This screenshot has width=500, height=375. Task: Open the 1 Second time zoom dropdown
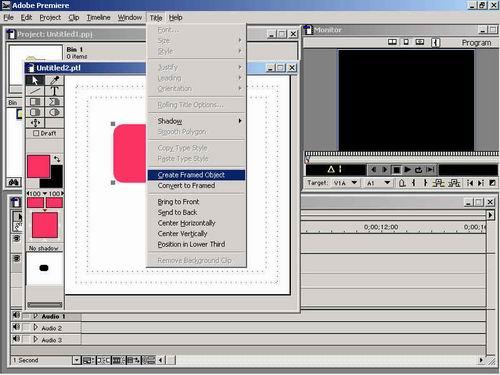77,360
